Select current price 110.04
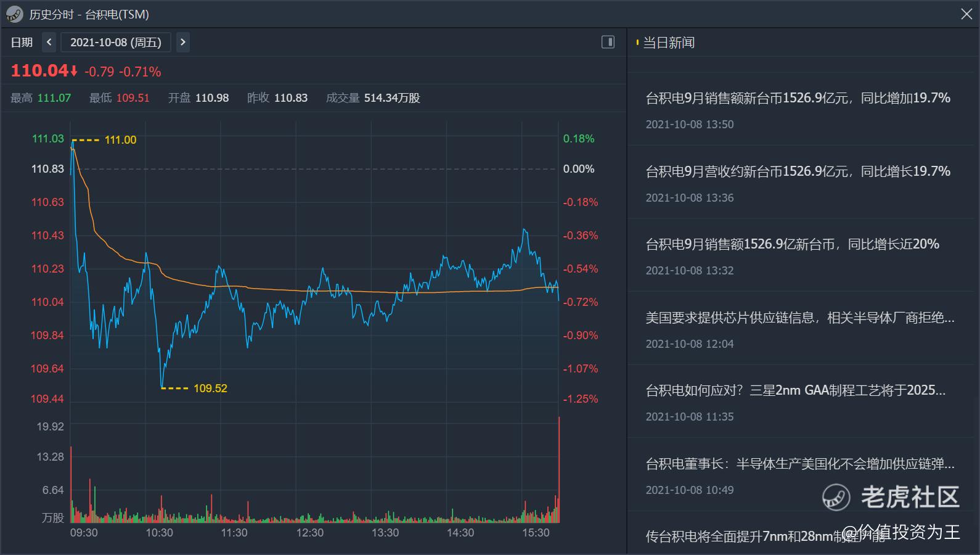Viewport: 980px width, 555px height. click(39, 71)
